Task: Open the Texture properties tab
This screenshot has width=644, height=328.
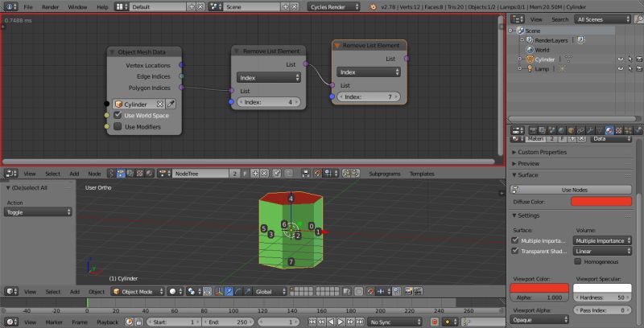Action: click(618, 130)
